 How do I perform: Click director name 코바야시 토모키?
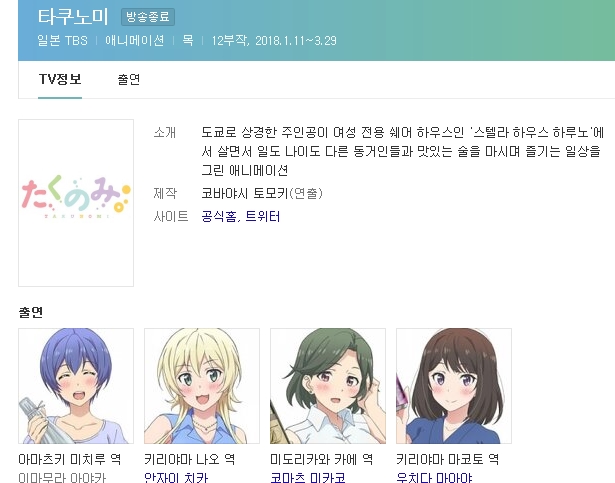tap(245, 193)
